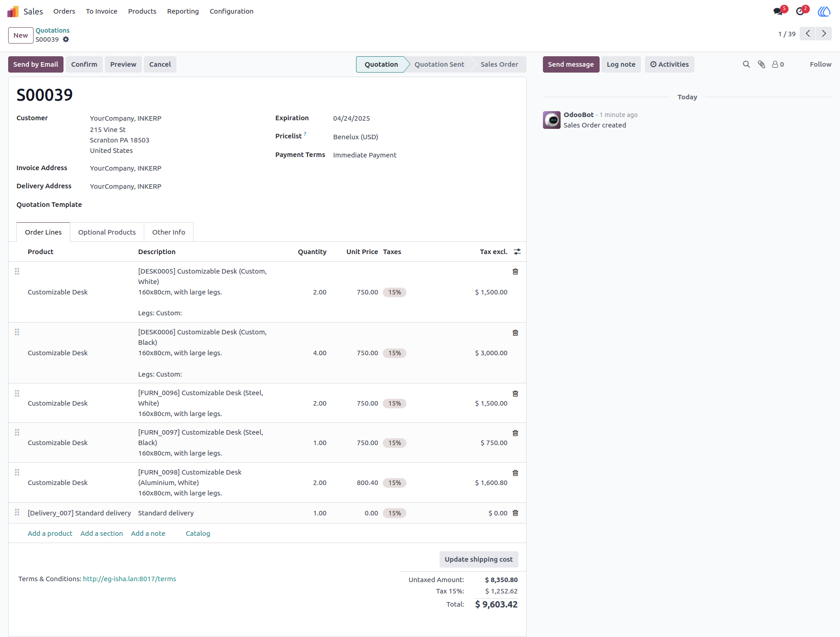Open the gear actions menu next to S00039

(66, 39)
